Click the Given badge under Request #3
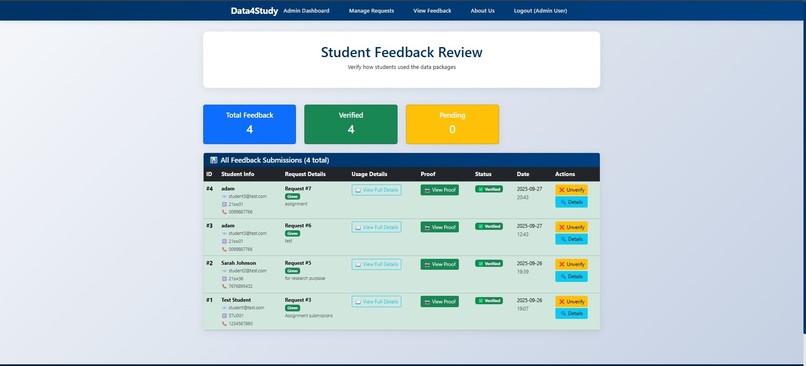The width and height of the screenshot is (806, 366). (292, 308)
